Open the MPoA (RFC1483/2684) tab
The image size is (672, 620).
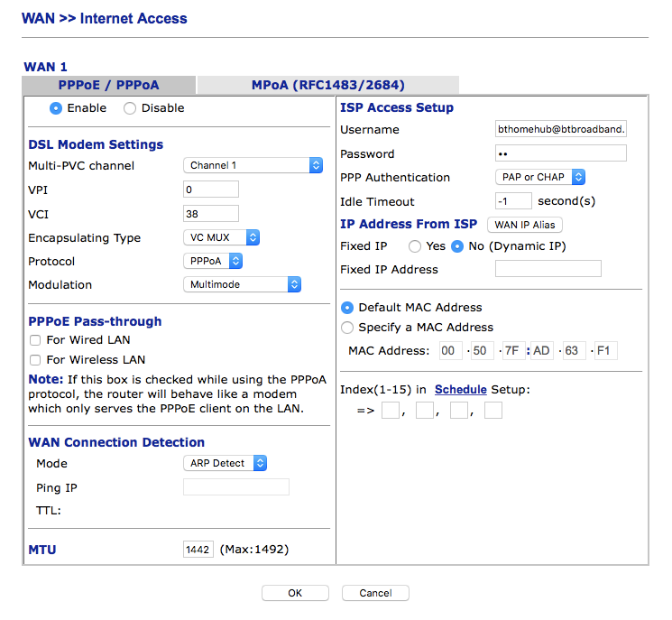pyautogui.click(x=327, y=85)
